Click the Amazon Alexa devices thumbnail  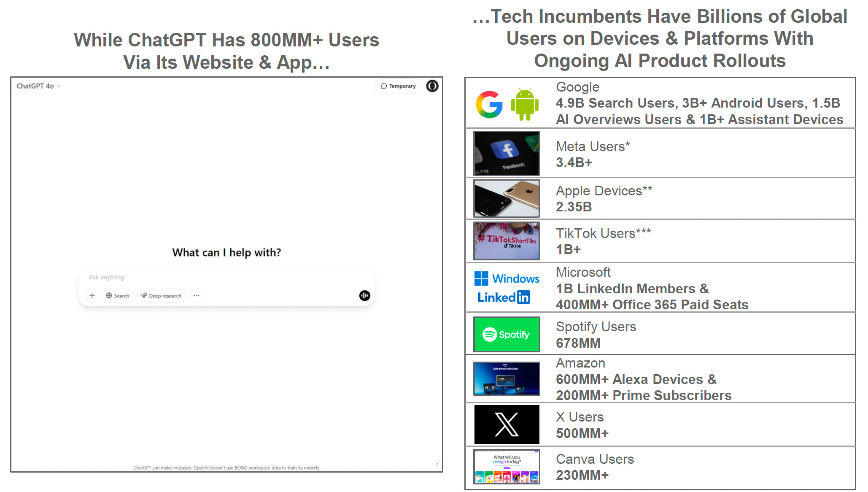point(507,378)
